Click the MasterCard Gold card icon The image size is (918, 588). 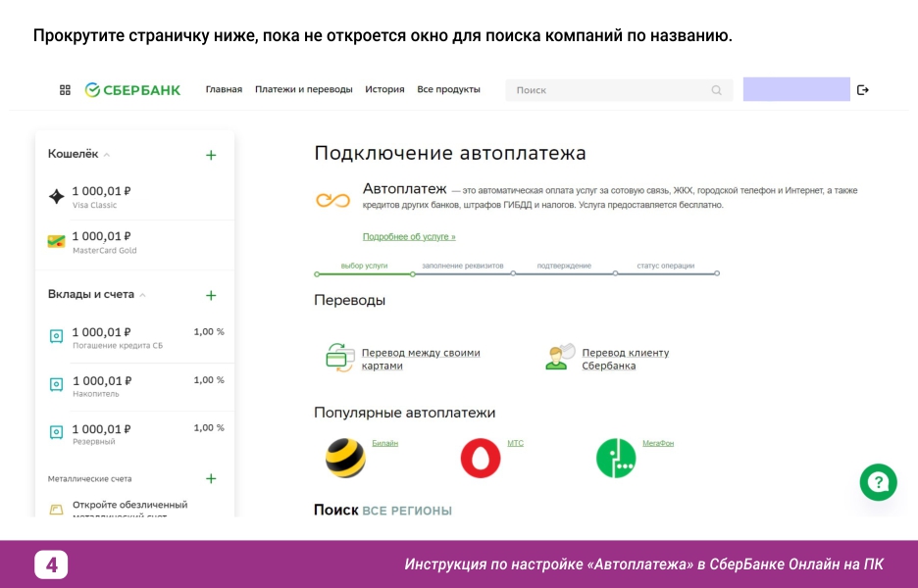pos(56,241)
